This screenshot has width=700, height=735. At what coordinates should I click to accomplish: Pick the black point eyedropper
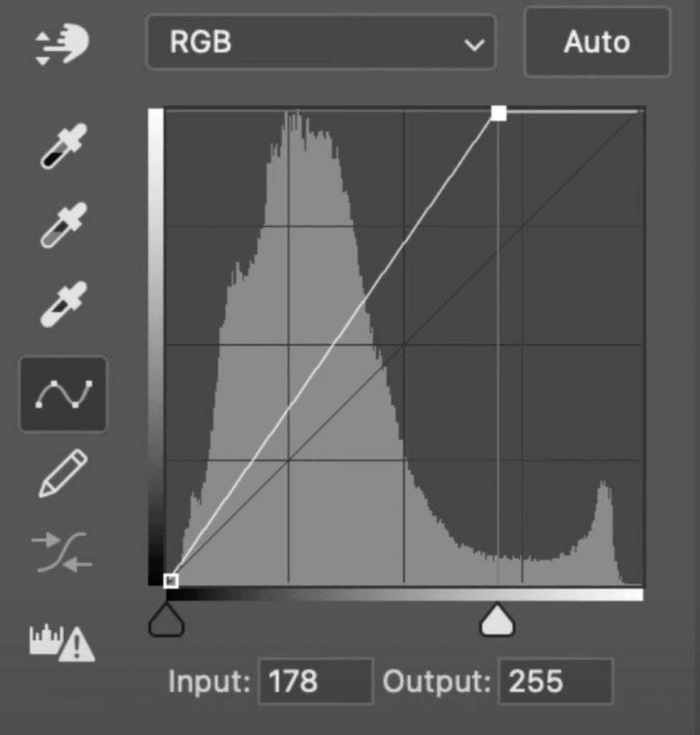[64, 146]
